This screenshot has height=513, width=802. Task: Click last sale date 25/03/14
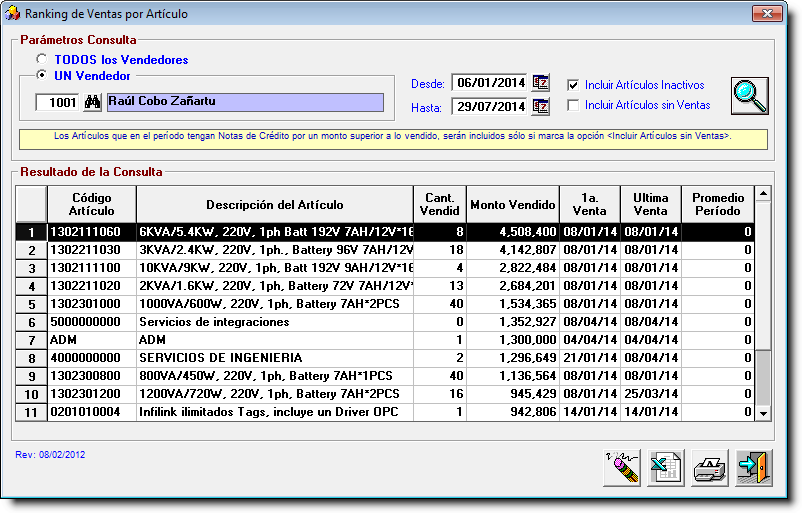point(651,394)
